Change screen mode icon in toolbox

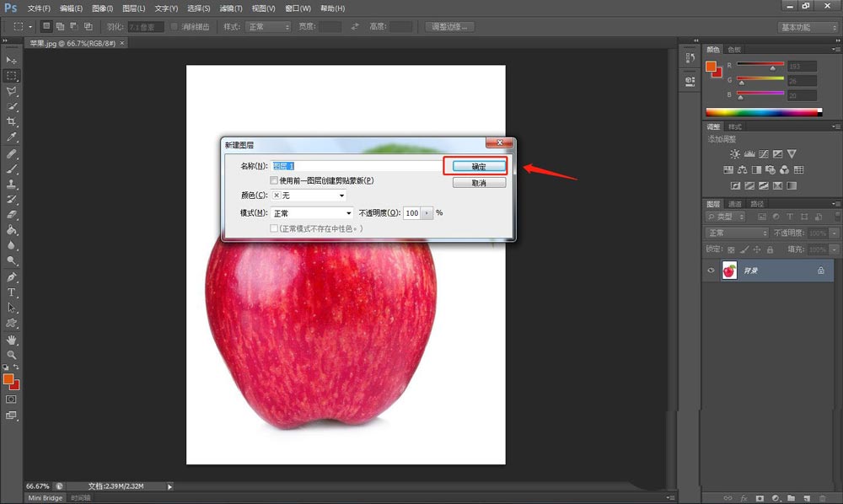pos(11,416)
